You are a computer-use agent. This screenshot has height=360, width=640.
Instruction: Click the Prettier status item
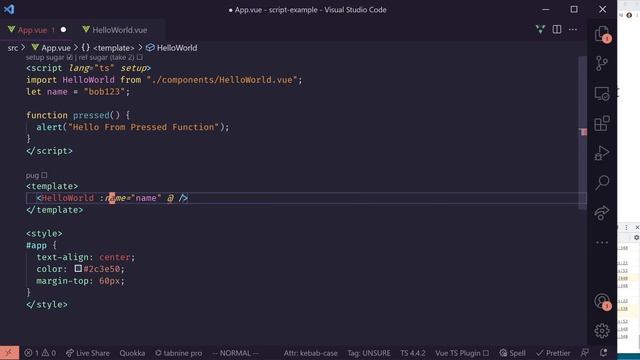tap(553, 353)
